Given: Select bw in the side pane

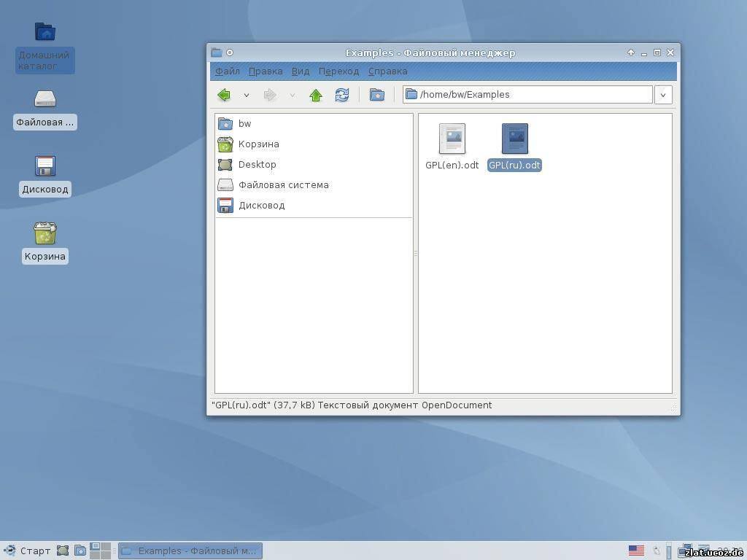Looking at the screenshot, I should coord(314,124).
